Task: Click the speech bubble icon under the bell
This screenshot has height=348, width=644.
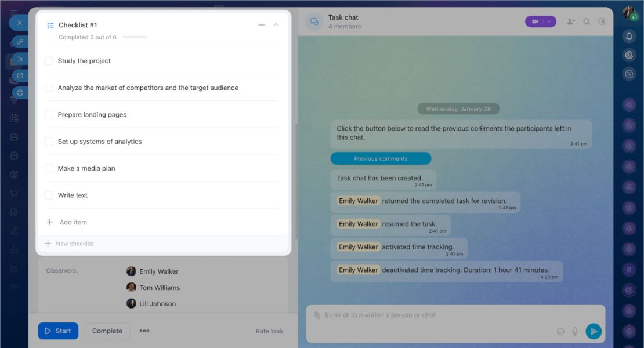Action: point(629,74)
